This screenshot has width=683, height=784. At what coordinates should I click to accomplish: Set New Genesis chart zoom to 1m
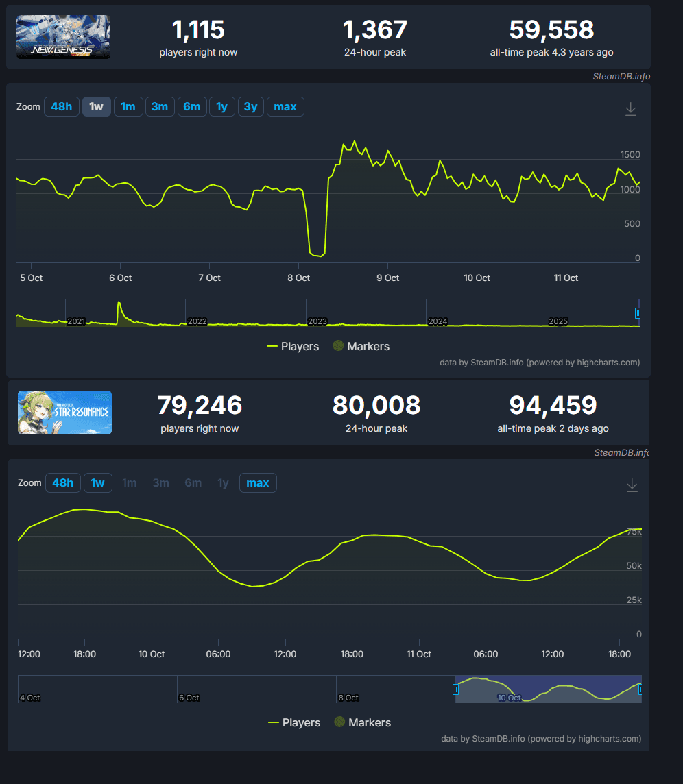tap(128, 106)
